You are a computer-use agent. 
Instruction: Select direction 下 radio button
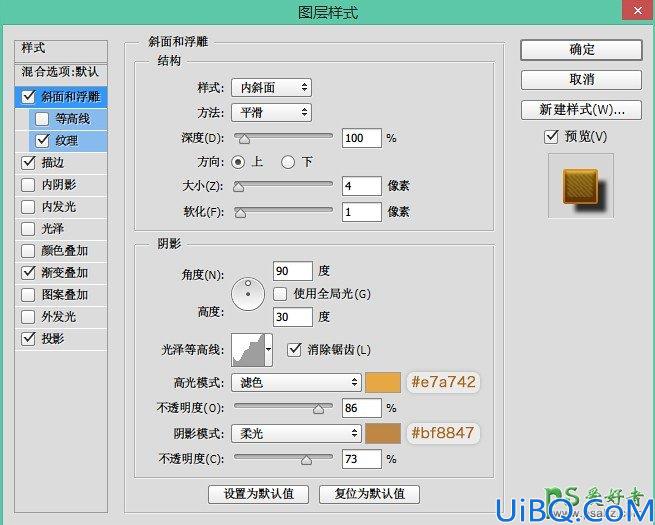click(288, 162)
